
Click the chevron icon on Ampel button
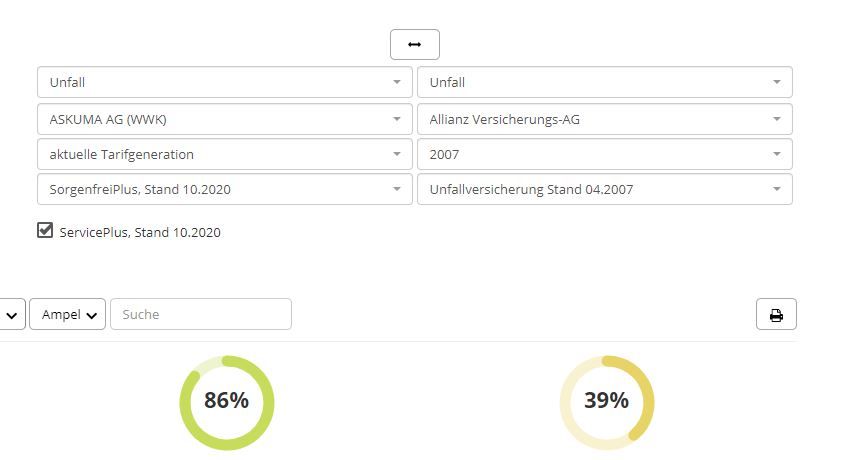(92, 316)
